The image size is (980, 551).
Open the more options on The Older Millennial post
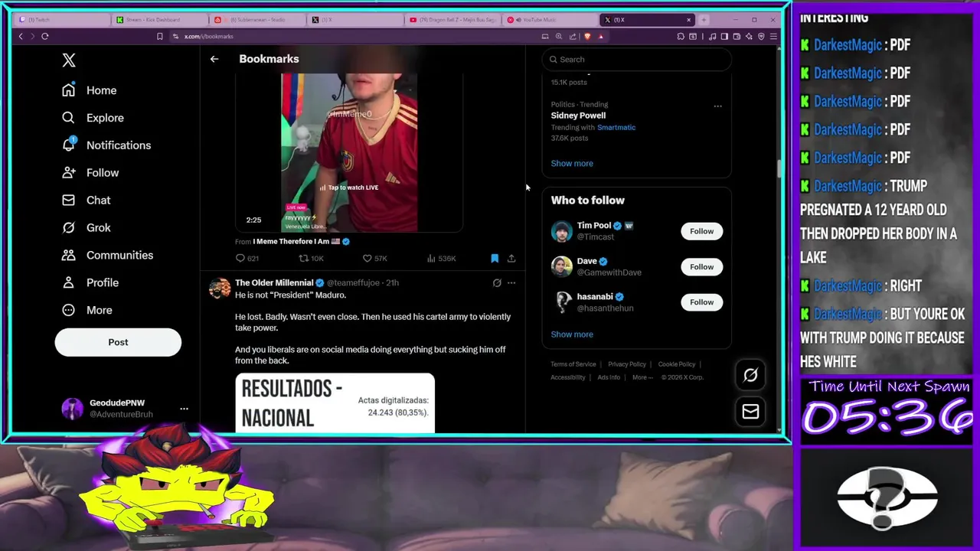click(511, 283)
